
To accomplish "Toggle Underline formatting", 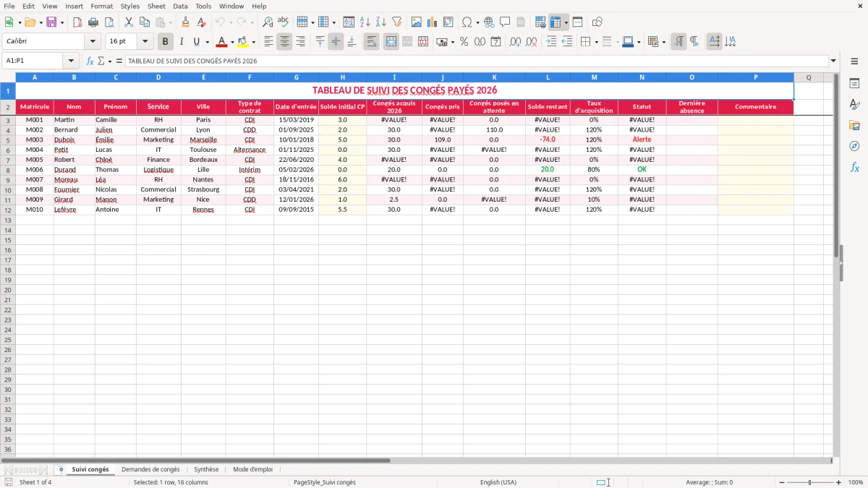I will pos(195,42).
